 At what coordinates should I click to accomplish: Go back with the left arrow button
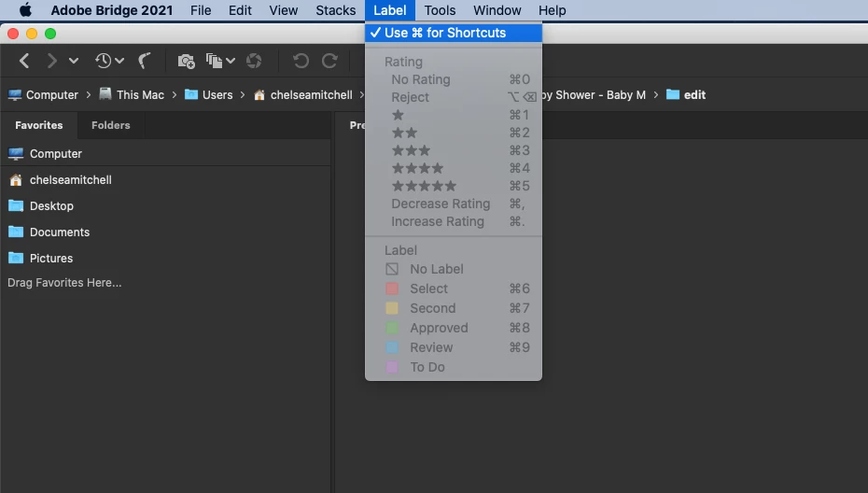(24, 61)
